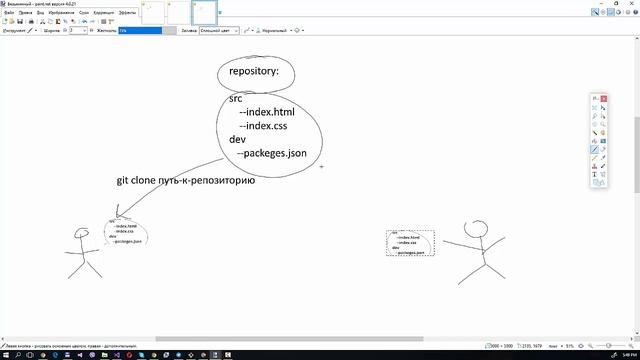Select the Pencil tool
The height and width of the screenshot is (360, 640).
pyautogui.click(x=595, y=158)
